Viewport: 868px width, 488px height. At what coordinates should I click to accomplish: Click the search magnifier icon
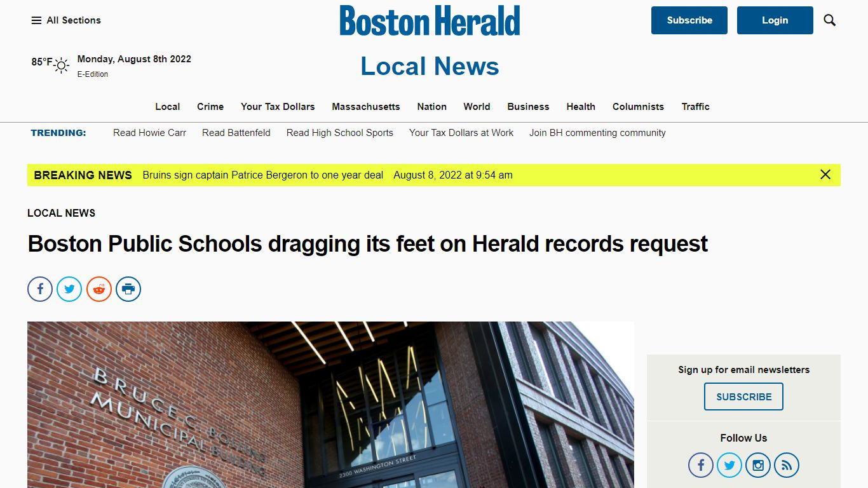click(829, 20)
